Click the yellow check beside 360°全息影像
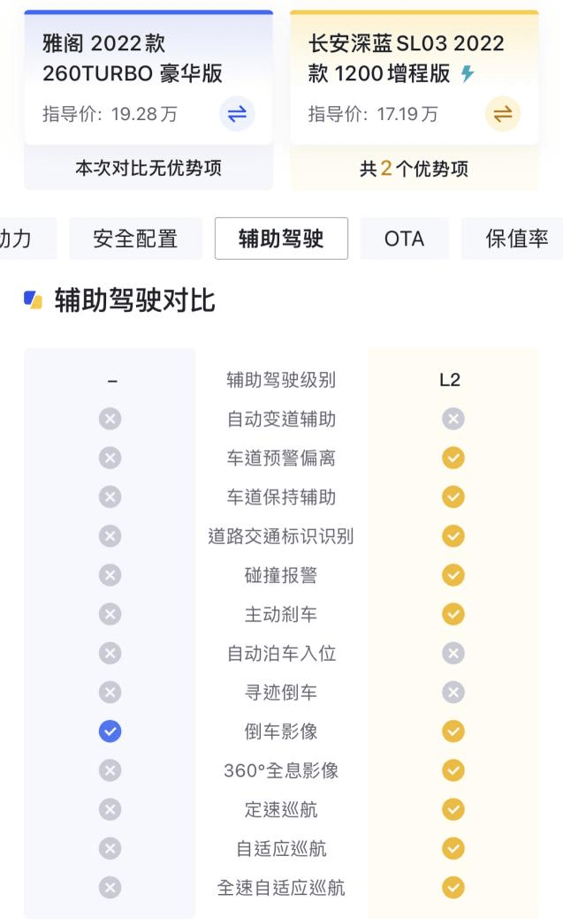 click(453, 770)
